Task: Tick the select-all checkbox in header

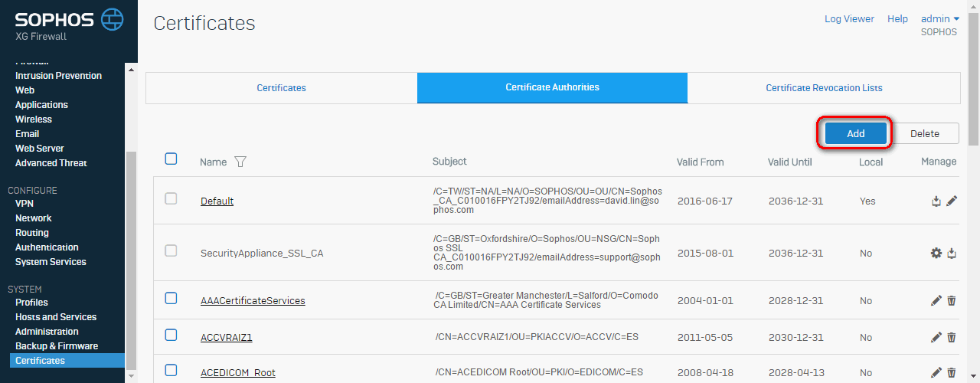Action: pyautogui.click(x=171, y=159)
